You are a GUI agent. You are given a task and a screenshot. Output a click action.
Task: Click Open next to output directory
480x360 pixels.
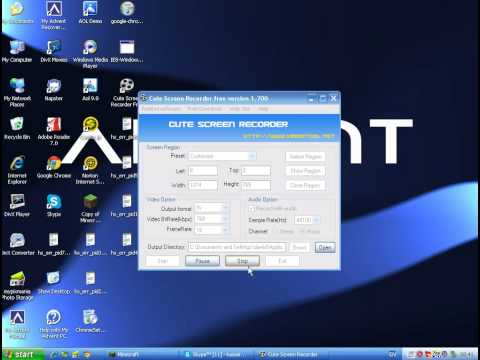click(325, 247)
